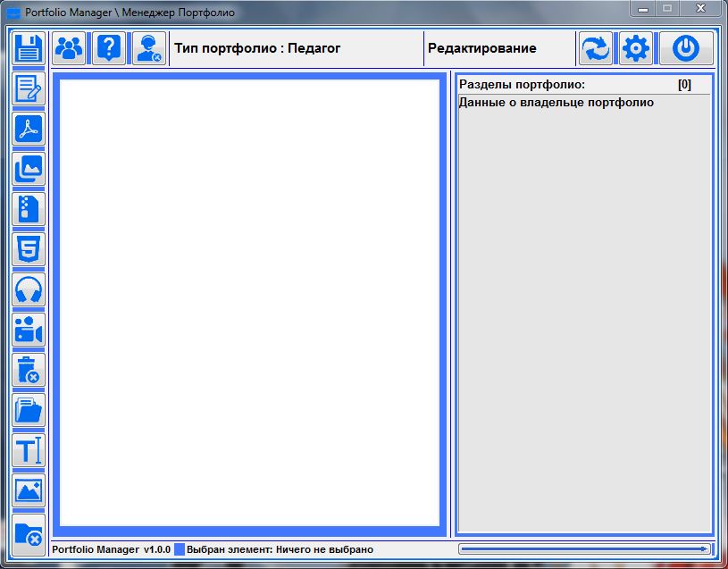Open the folder with documents icon
The height and width of the screenshot is (569, 728).
(29, 410)
